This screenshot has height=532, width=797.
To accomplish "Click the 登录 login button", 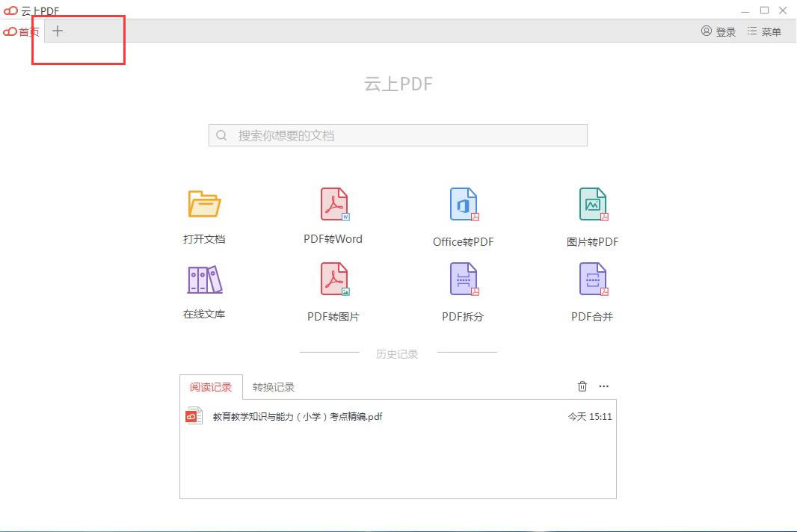I will pos(718,31).
